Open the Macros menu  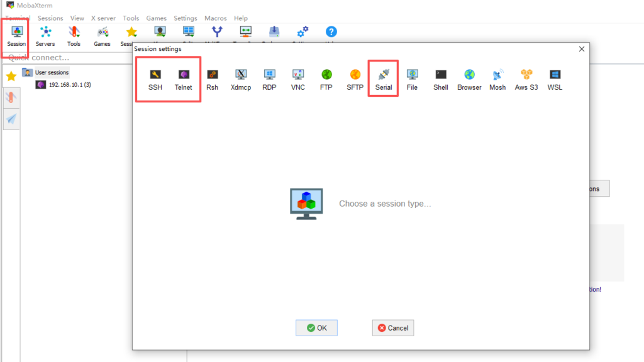(x=216, y=18)
